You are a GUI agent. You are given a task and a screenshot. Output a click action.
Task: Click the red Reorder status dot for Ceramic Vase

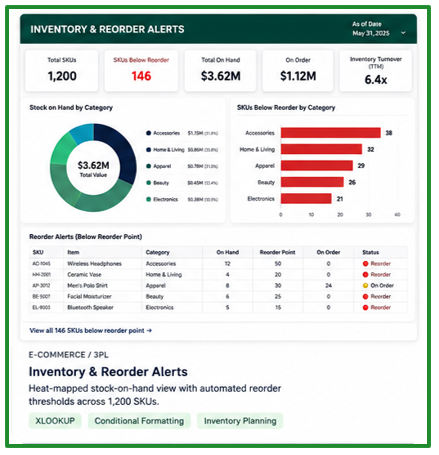(x=365, y=275)
